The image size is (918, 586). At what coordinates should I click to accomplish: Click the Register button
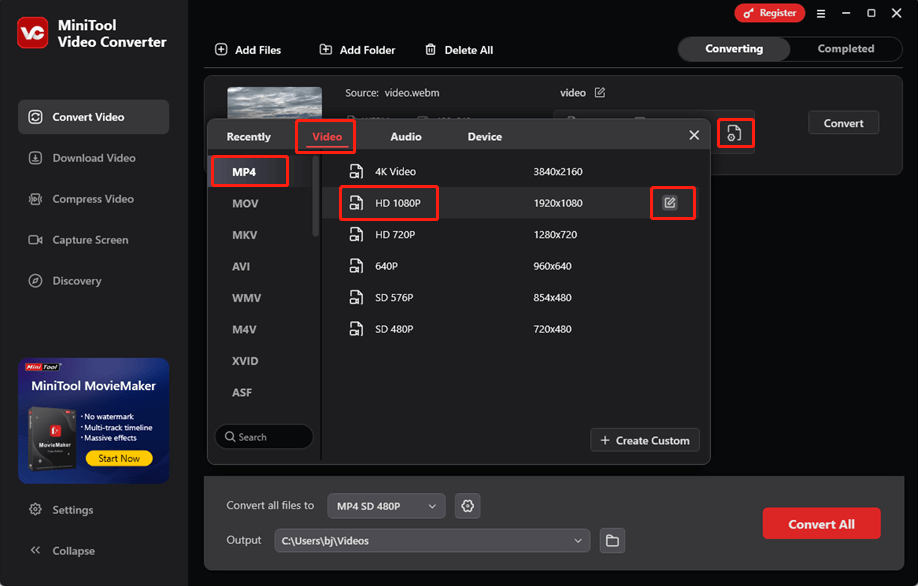(770, 13)
